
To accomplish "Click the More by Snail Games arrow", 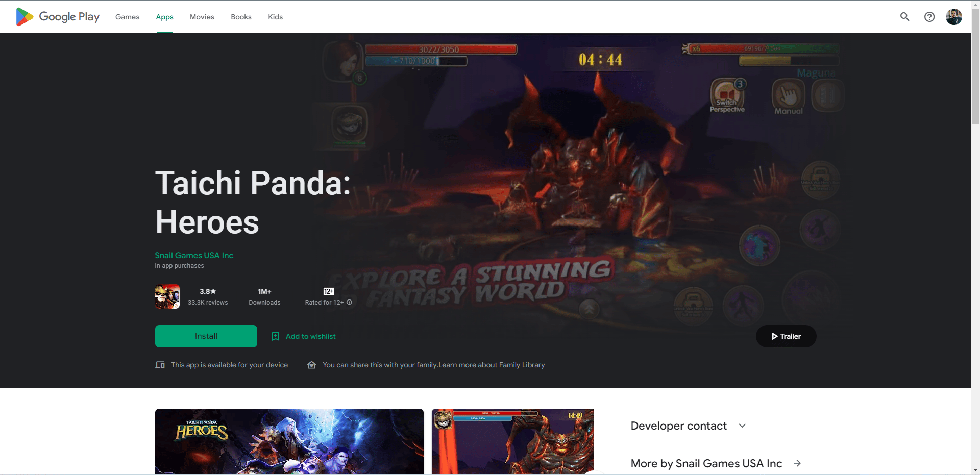I will click(x=797, y=463).
